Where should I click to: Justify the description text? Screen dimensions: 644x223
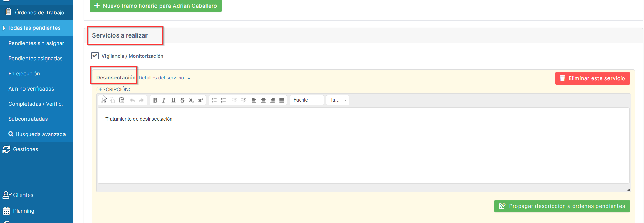[x=282, y=100]
